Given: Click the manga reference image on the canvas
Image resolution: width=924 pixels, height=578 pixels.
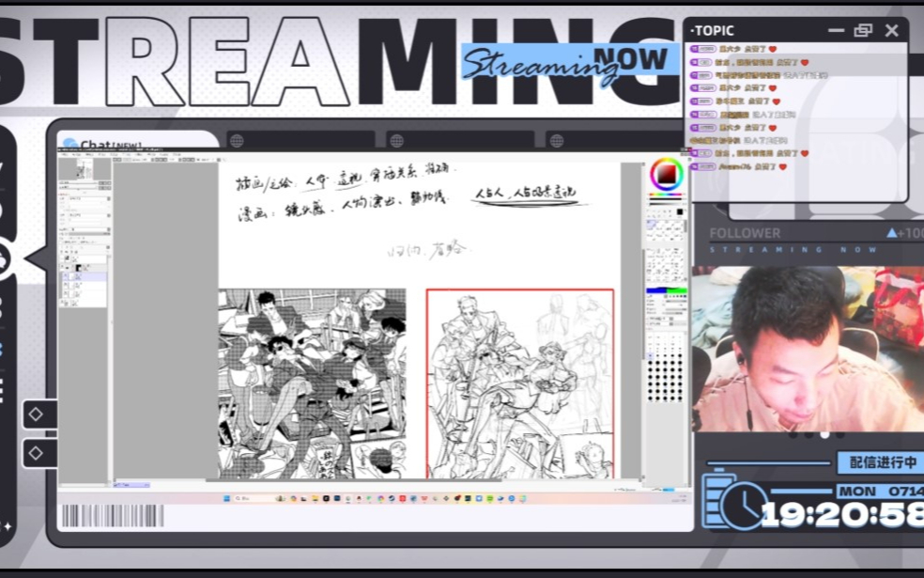Looking at the screenshot, I should [x=312, y=383].
